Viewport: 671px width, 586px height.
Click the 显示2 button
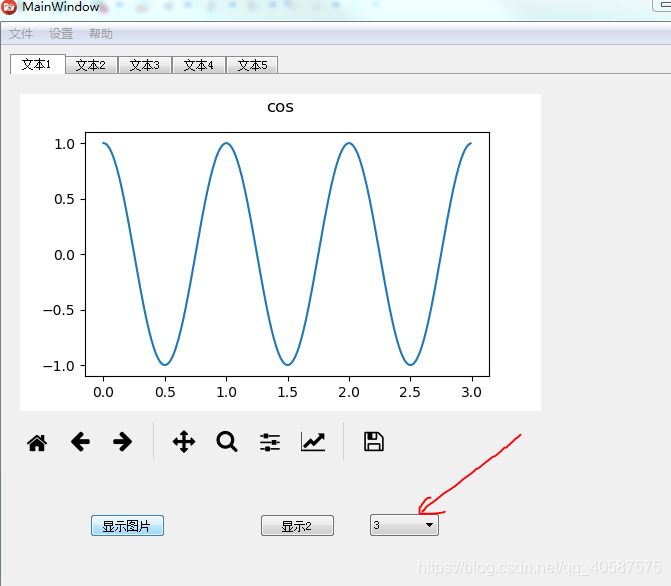[297, 526]
